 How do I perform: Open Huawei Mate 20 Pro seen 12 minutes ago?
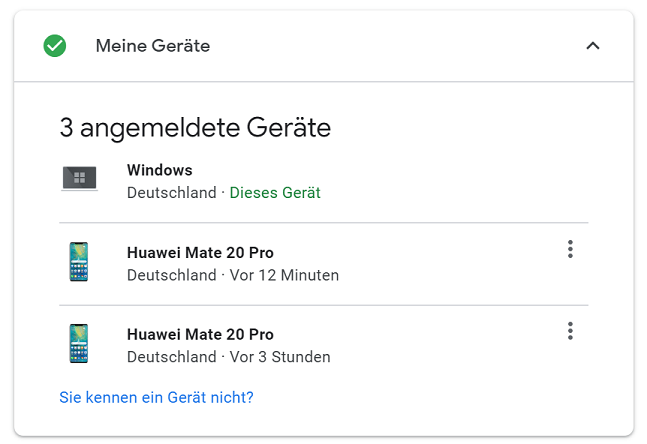(200, 253)
